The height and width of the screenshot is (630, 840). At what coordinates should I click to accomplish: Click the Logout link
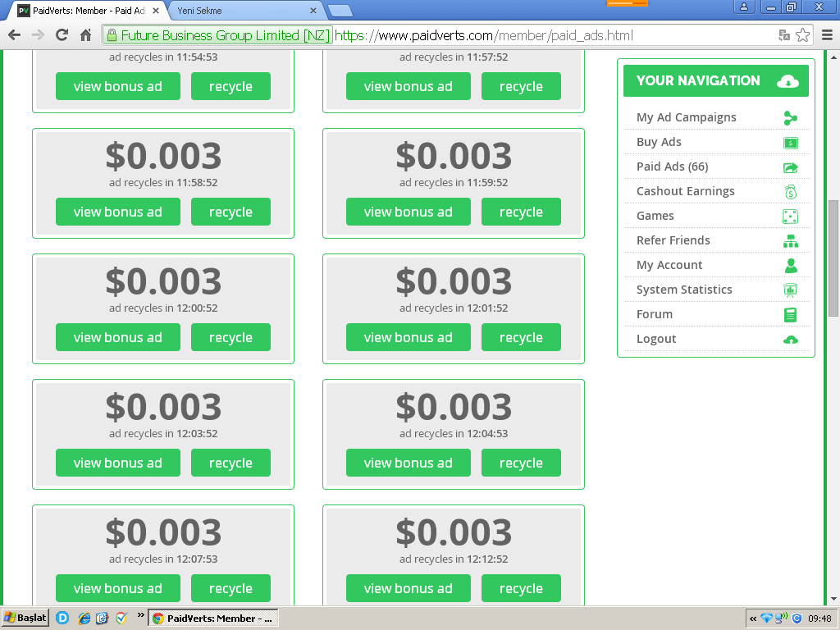point(656,339)
